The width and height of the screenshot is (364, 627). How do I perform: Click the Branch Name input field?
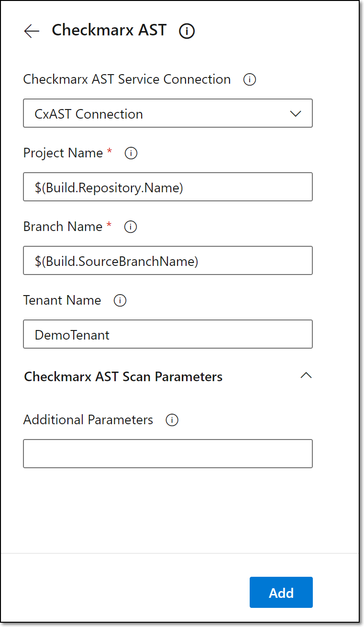(168, 261)
